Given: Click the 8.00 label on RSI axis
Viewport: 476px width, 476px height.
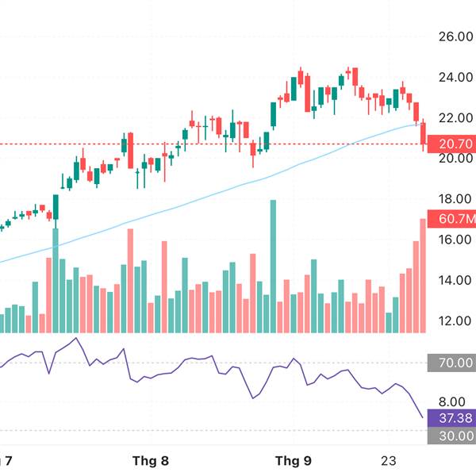Looking at the screenshot, I should (455, 402).
